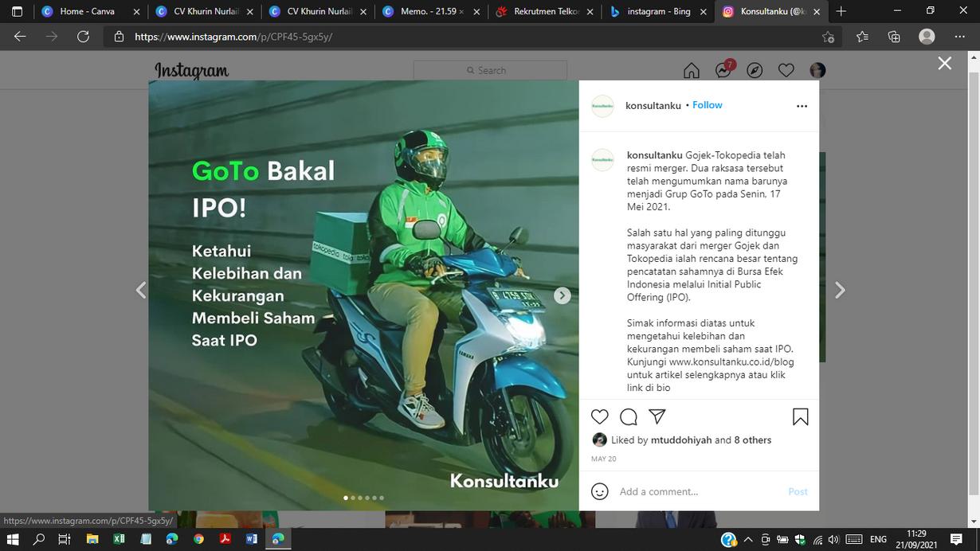The width and height of the screenshot is (980, 551).
Task: Advance carousel to next slide
Action: pyautogui.click(x=563, y=295)
